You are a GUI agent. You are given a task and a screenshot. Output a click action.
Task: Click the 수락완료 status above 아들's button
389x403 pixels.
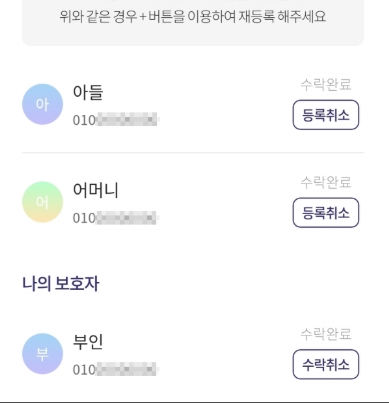click(326, 84)
